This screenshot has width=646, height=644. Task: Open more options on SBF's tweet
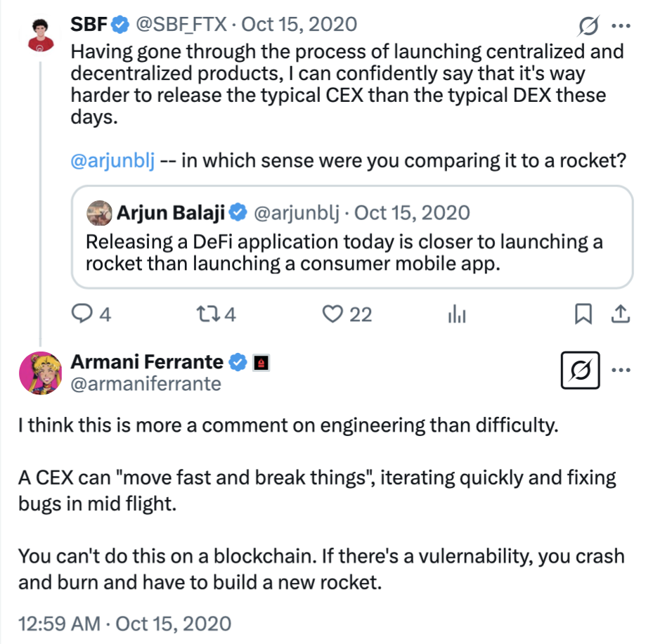[x=621, y=26]
